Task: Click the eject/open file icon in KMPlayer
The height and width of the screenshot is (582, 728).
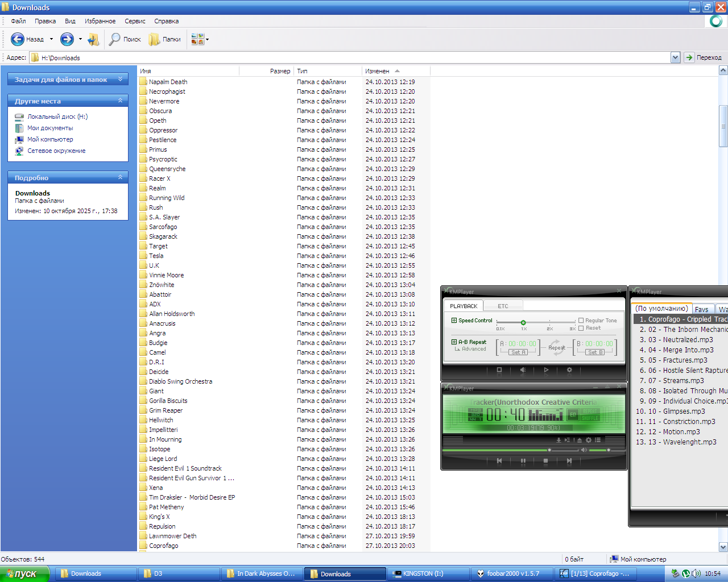Action: click(580, 440)
